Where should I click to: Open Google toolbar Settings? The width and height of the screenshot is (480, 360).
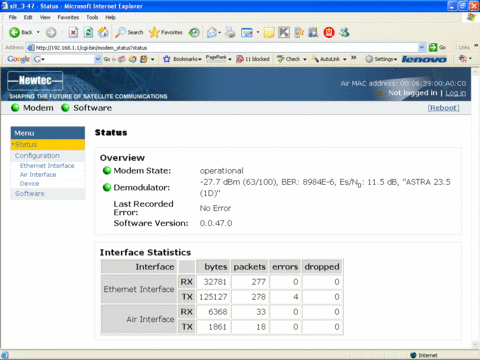[x=381, y=59]
